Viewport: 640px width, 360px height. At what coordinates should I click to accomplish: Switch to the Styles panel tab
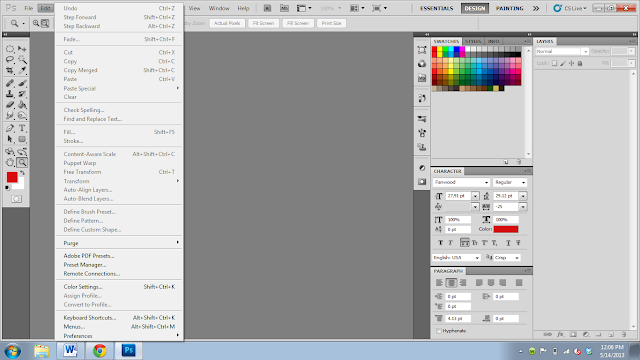coord(473,41)
